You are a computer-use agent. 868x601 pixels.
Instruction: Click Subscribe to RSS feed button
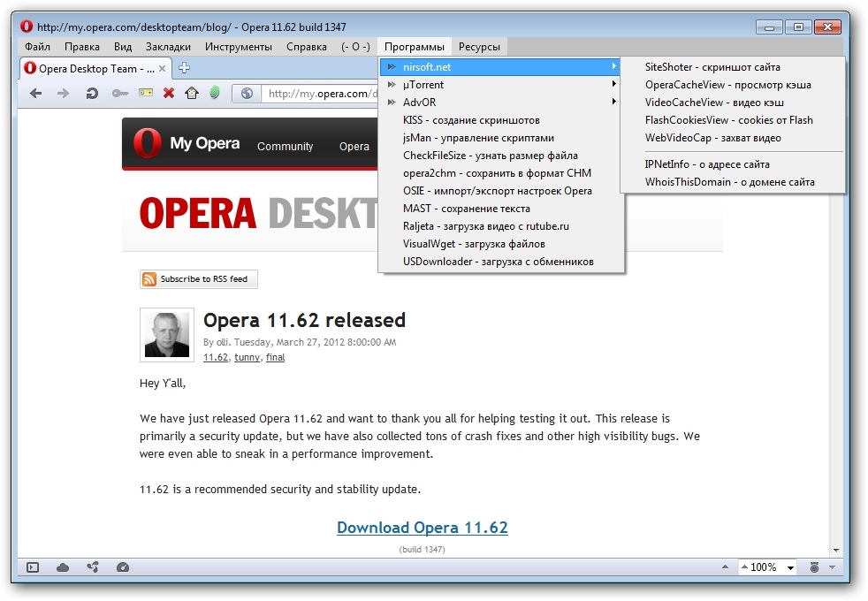click(199, 279)
